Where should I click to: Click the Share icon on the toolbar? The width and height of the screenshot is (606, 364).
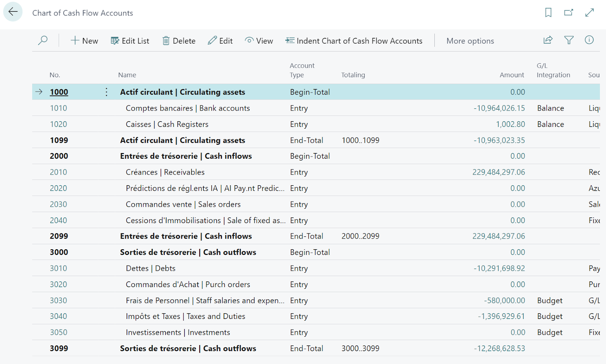(548, 40)
